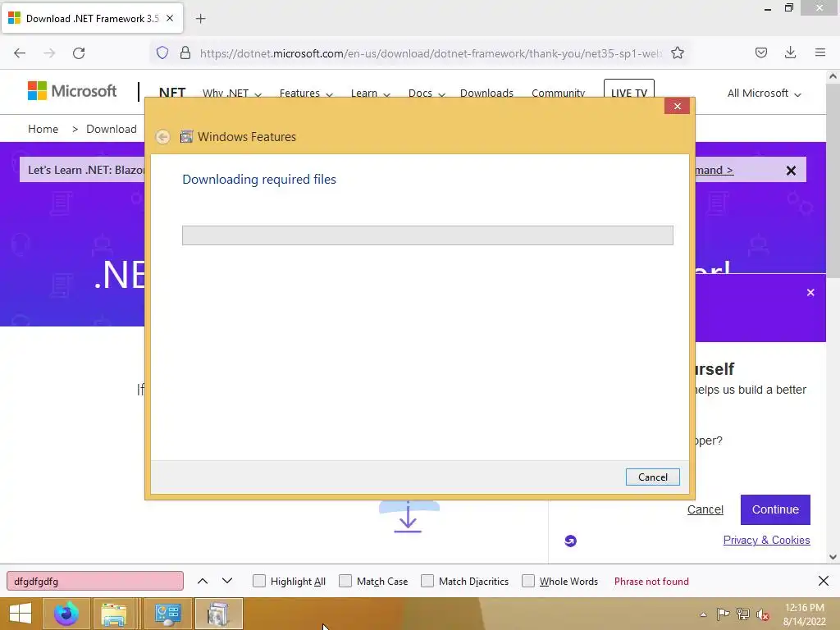Open File Explorer from taskbar

coord(113,614)
